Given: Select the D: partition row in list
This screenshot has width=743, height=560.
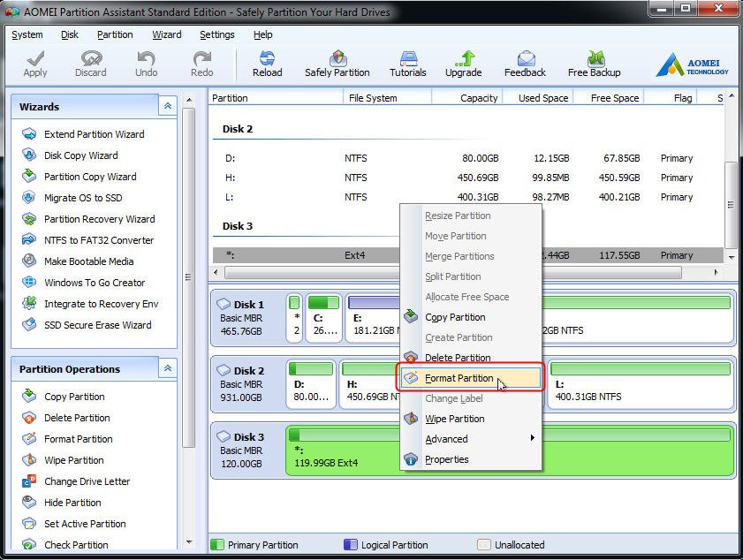Looking at the screenshot, I should [x=468, y=158].
